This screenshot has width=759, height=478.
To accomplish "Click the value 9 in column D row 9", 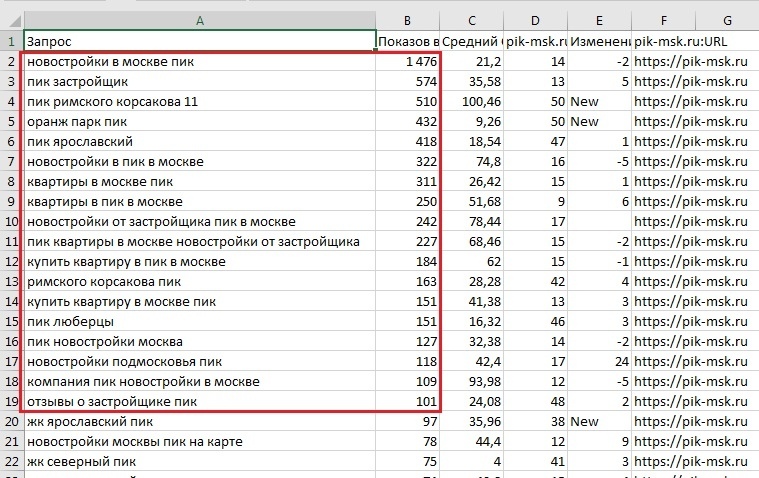I will pos(535,201).
